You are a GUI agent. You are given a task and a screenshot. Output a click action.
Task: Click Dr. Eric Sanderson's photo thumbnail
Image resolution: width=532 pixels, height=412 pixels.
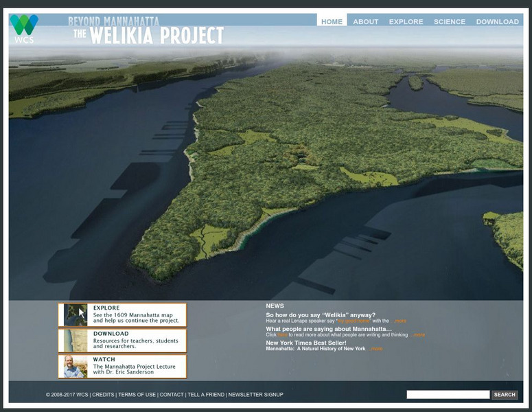(76, 367)
